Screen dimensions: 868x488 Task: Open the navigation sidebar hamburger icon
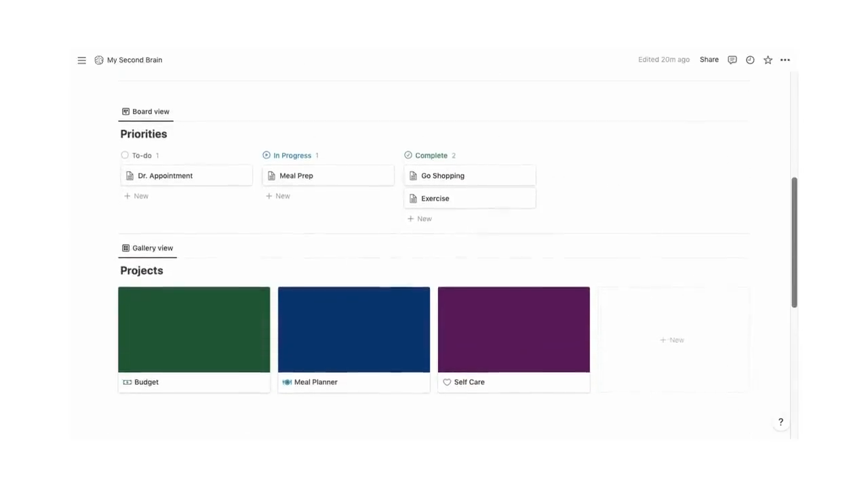click(81, 60)
